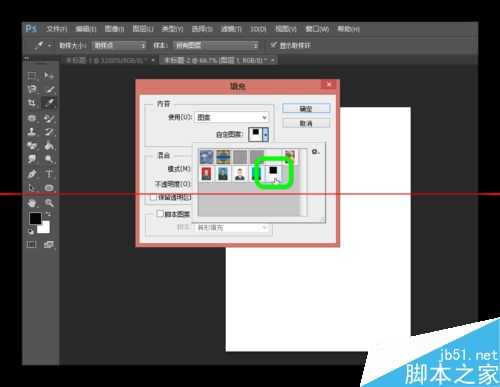
Task: Select the Clone Stamp tool
Action: pos(32,132)
